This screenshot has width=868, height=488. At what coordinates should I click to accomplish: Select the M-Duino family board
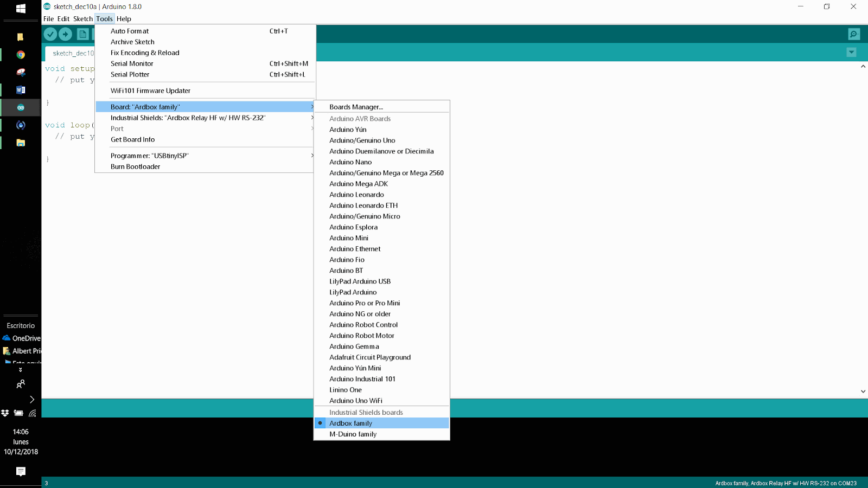[x=381, y=434]
